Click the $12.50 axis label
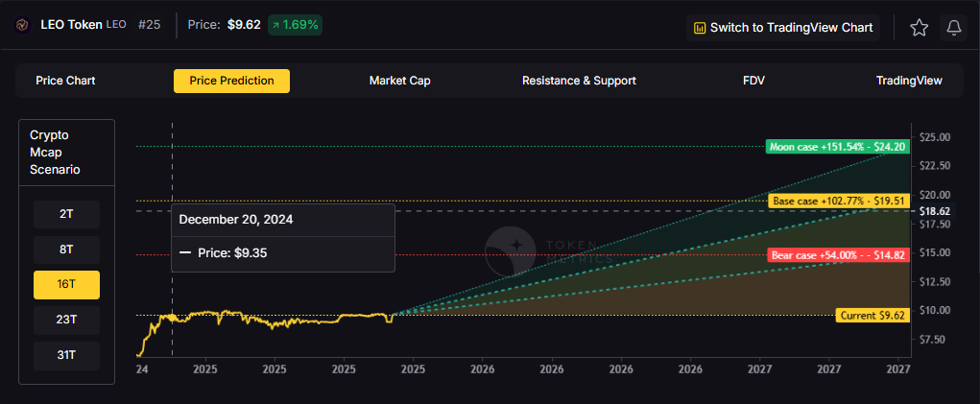Viewport: 980px width, 404px height. tap(935, 281)
